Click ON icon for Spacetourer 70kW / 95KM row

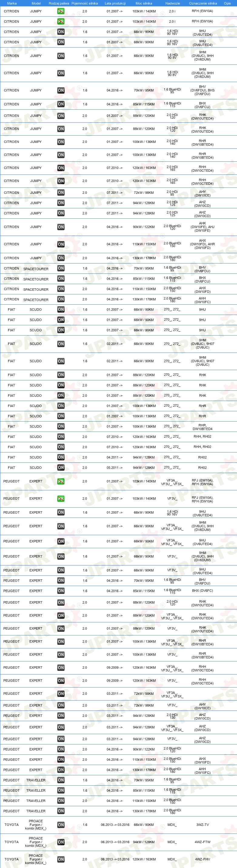point(61,269)
